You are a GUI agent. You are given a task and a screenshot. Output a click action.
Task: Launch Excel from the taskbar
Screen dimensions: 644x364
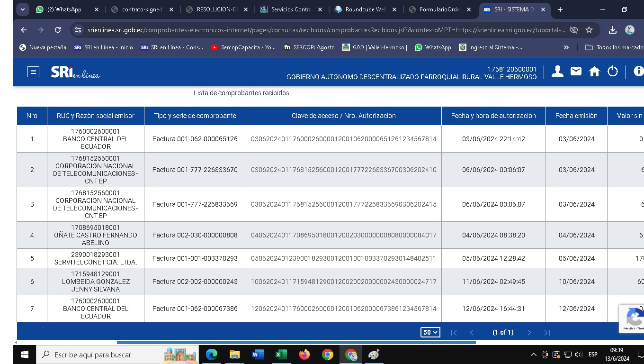[x=281, y=355]
